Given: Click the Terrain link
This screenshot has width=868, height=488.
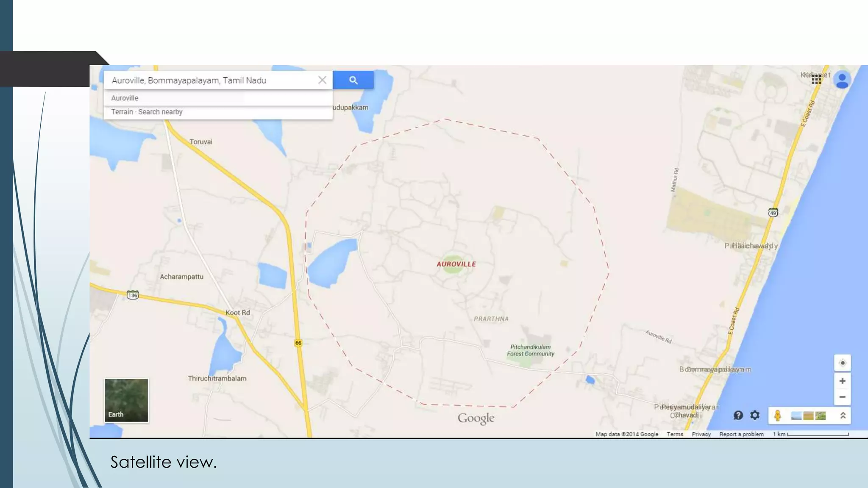Looking at the screenshot, I should click(x=122, y=112).
